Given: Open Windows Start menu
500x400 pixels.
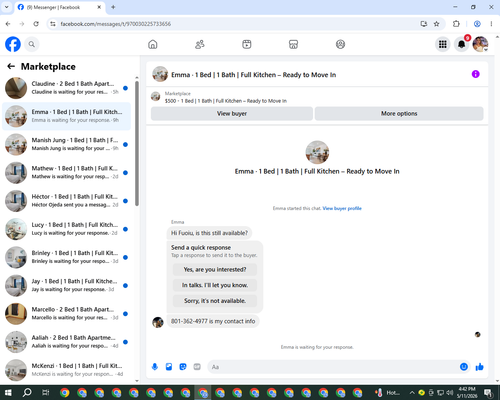Looking at the screenshot, I should point(8,393).
